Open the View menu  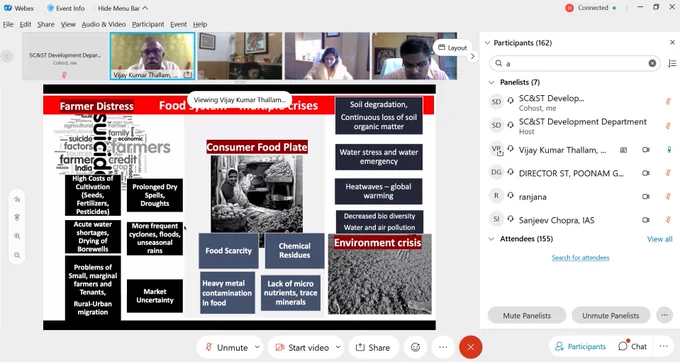tap(68, 24)
